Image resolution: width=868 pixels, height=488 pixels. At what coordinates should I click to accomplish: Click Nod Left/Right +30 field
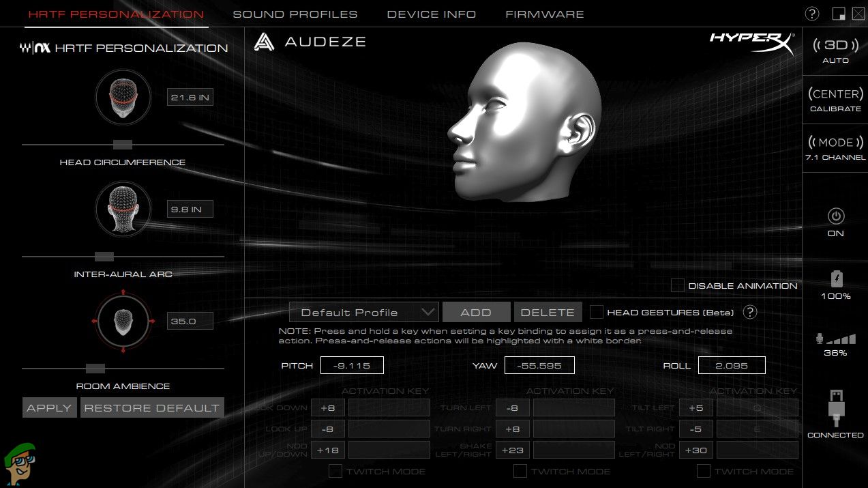[696, 450]
